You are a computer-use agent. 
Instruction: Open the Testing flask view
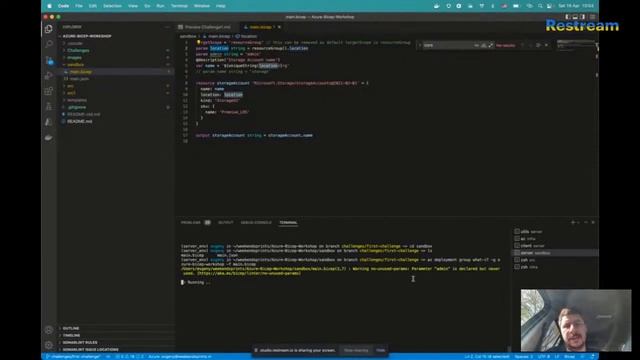pyautogui.click(x=49, y=107)
